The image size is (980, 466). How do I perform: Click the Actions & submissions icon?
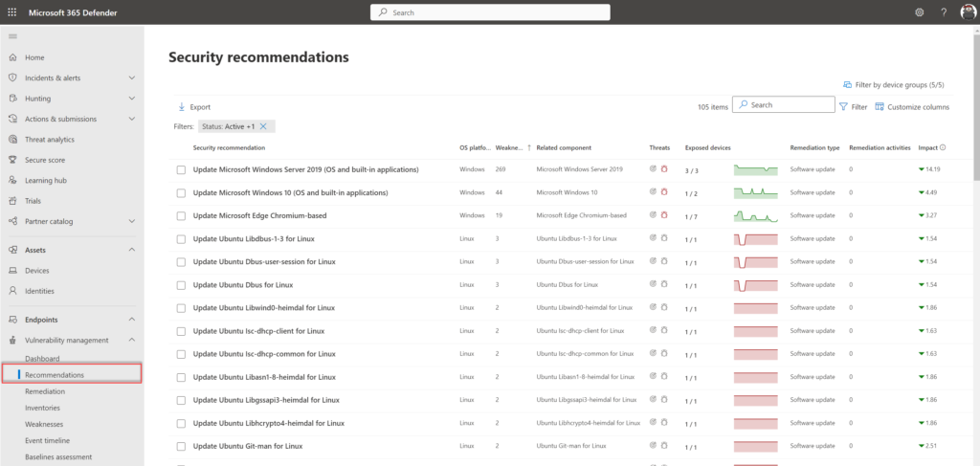point(12,119)
